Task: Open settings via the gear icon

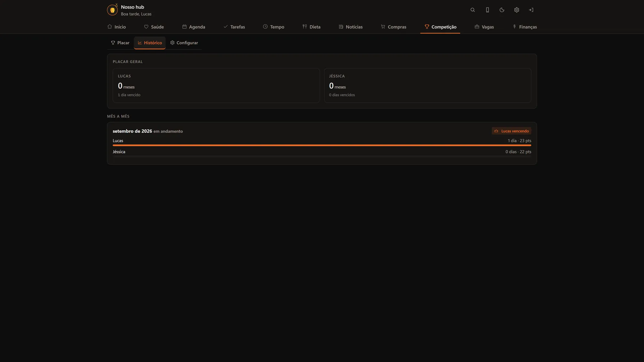Action: [x=517, y=10]
